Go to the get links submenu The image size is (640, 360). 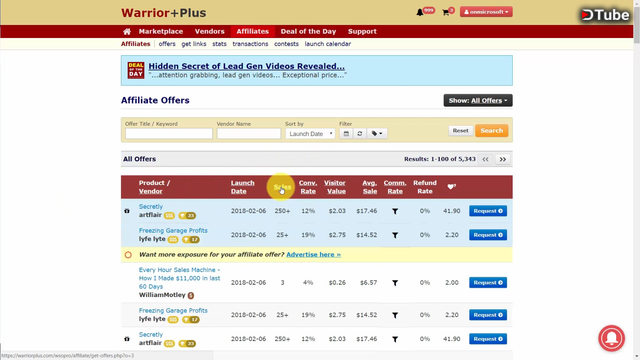193,44
